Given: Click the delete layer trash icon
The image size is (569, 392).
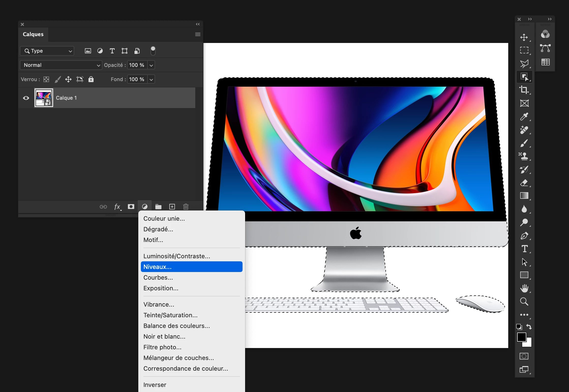Looking at the screenshot, I should (186, 207).
